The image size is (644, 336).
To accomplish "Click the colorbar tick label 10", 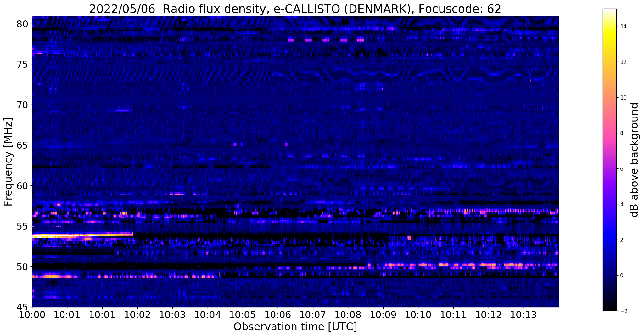I will [x=623, y=98].
